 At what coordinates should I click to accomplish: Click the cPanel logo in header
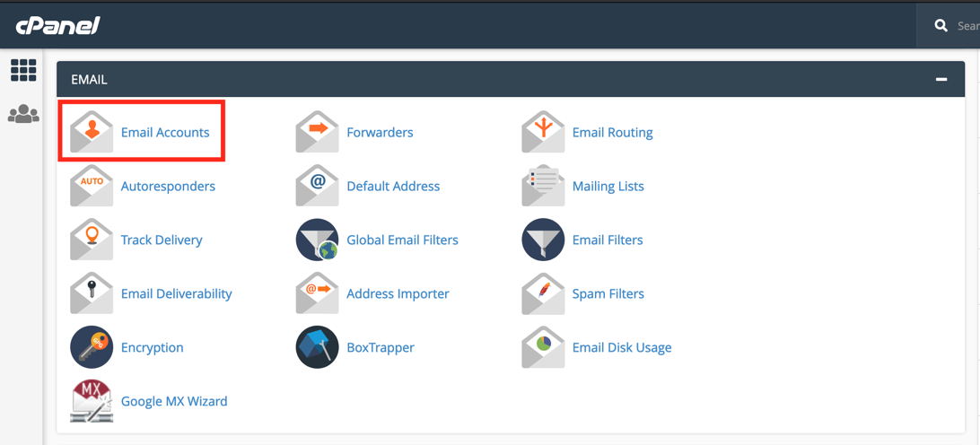tap(57, 26)
